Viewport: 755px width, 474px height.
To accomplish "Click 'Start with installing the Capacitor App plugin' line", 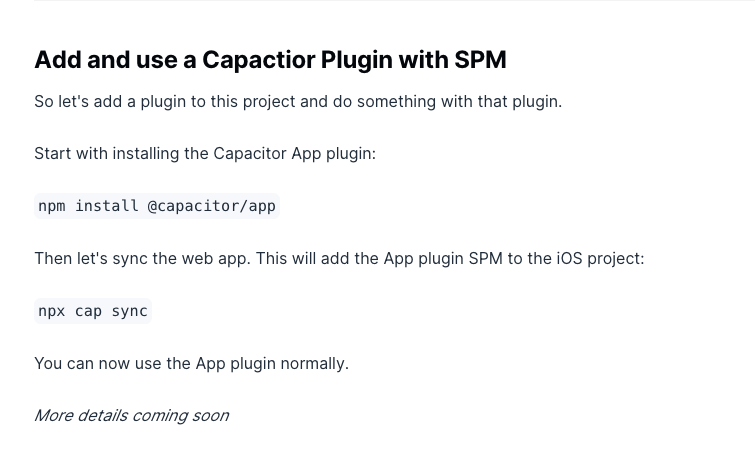I will [205, 154].
